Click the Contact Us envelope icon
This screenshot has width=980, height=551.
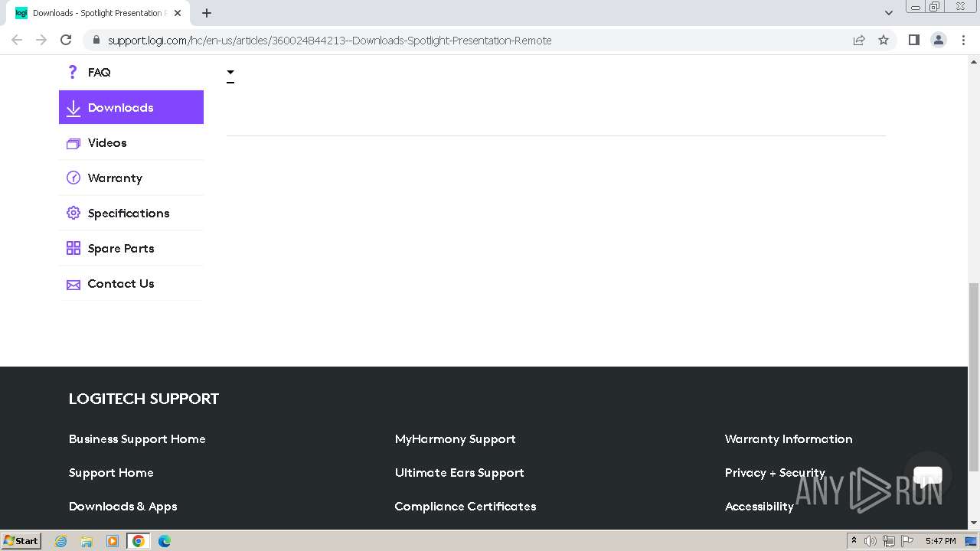point(73,285)
